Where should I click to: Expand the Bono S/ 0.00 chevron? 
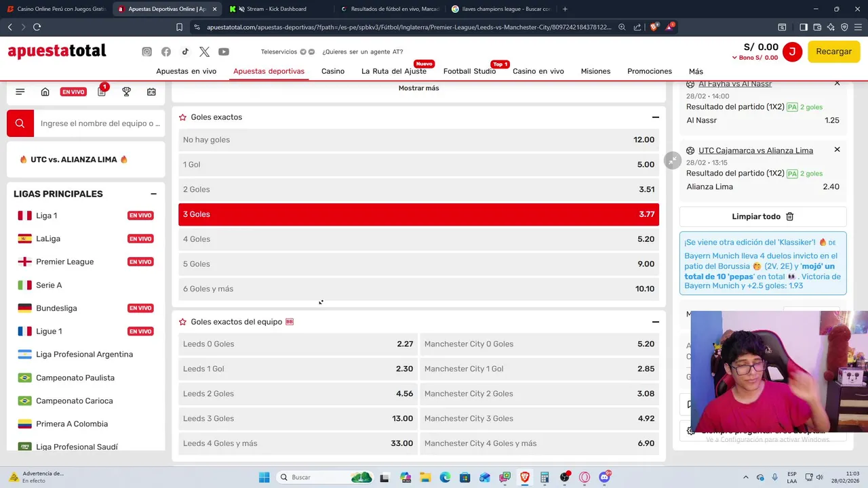pos(734,58)
